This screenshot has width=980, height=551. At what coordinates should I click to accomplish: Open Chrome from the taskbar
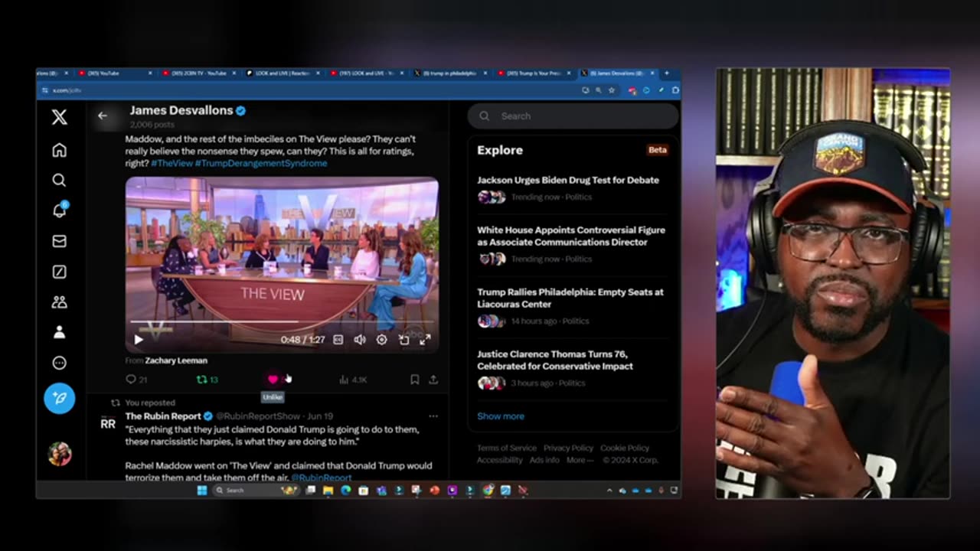coord(488,491)
